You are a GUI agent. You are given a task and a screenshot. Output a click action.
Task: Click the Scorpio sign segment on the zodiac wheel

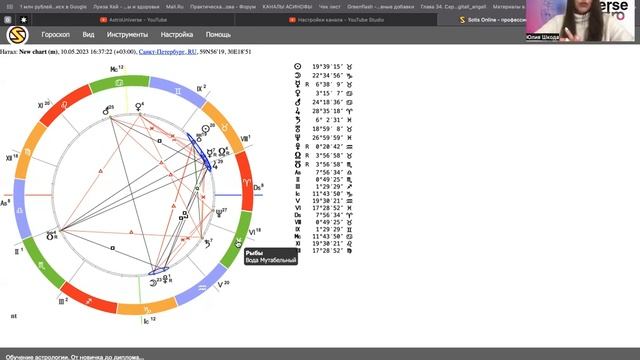(42, 266)
